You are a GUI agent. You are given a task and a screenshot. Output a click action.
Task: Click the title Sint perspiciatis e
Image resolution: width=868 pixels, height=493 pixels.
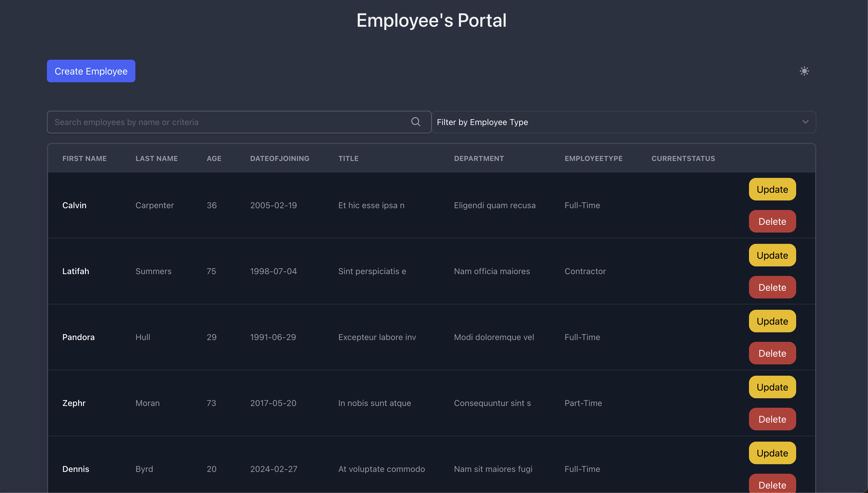(372, 271)
